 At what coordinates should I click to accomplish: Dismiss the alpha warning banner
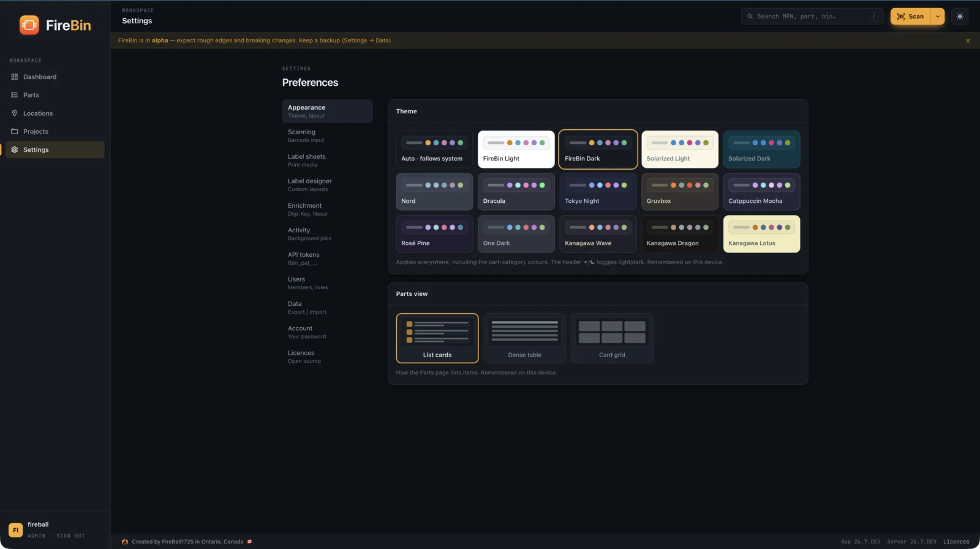click(x=968, y=40)
